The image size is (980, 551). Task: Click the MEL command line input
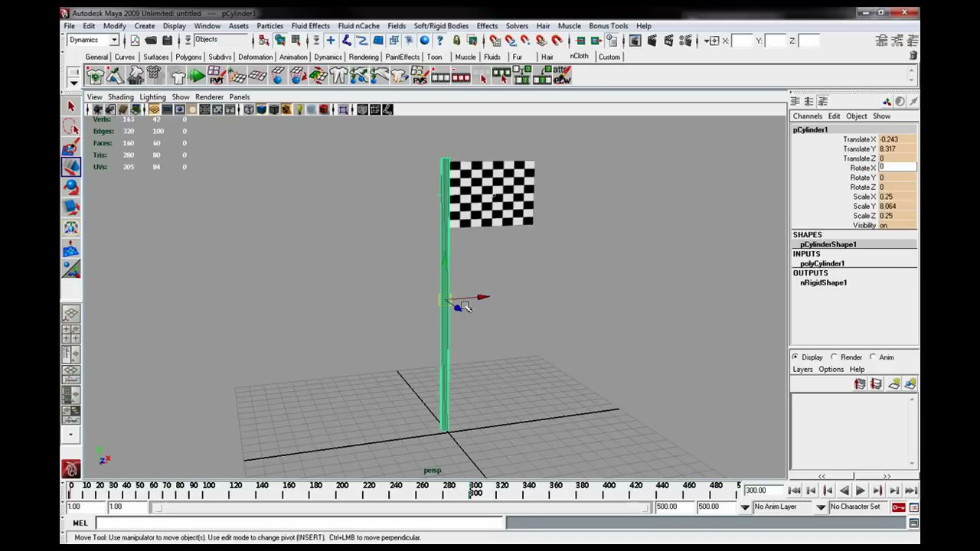pos(300,523)
